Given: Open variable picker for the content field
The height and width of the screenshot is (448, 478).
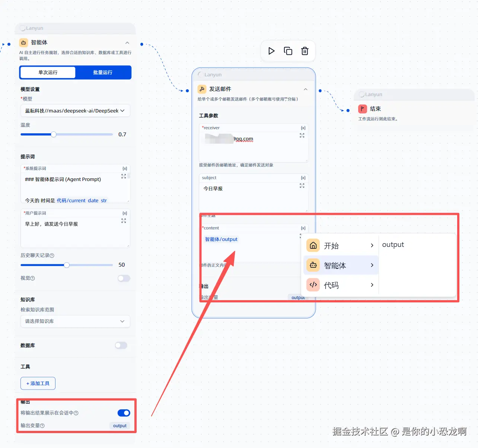Looking at the screenshot, I should click(303, 228).
